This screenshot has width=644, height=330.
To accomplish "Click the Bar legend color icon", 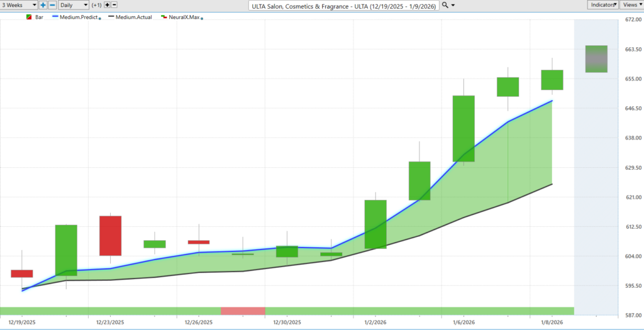I will pyautogui.click(x=29, y=17).
